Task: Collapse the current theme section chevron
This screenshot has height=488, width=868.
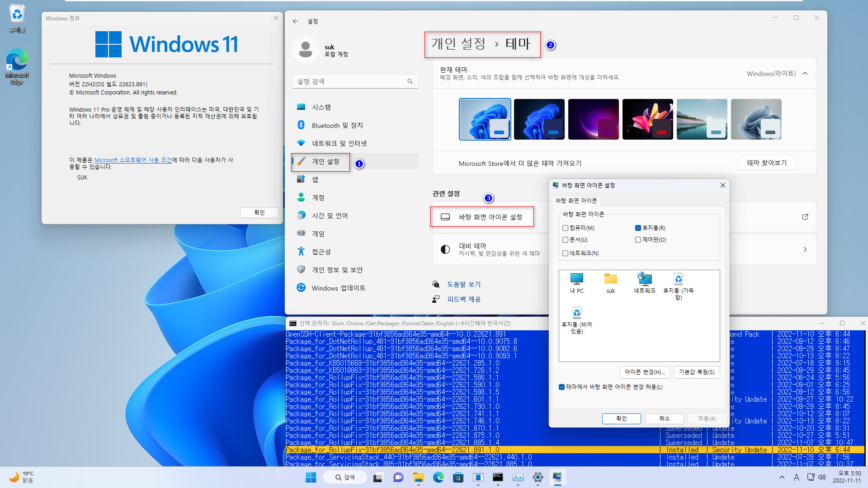Action: (805, 73)
